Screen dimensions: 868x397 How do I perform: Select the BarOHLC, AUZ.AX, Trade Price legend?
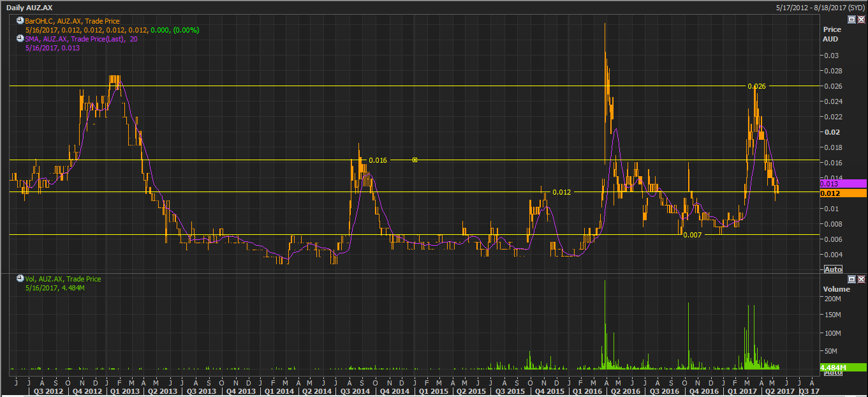[x=71, y=21]
